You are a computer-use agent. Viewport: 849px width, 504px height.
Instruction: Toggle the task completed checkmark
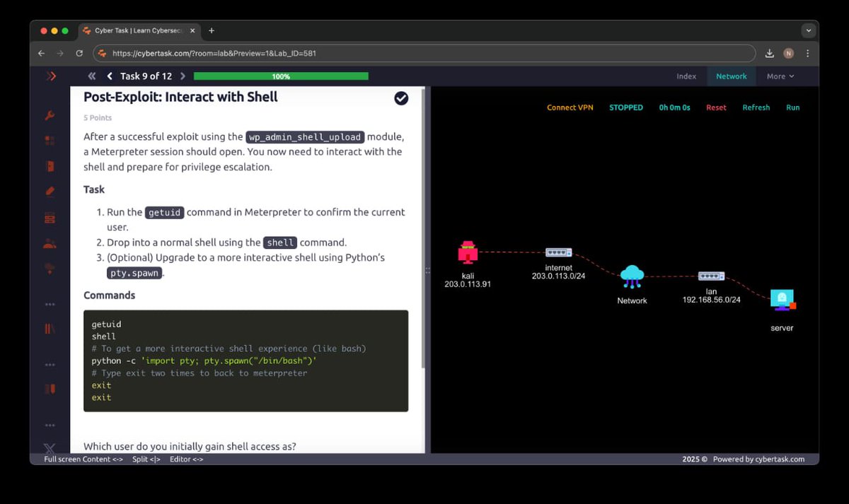click(x=401, y=98)
